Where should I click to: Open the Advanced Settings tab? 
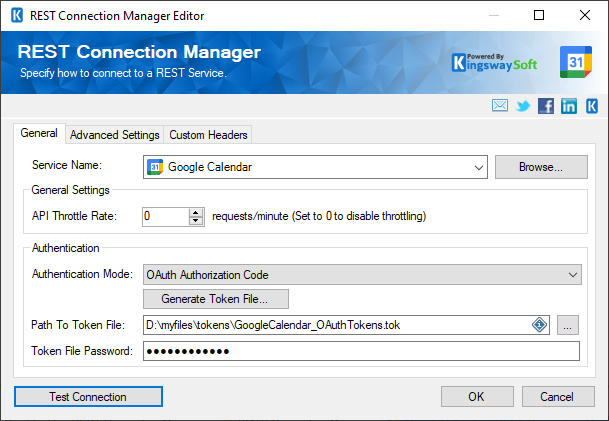(x=115, y=135)
